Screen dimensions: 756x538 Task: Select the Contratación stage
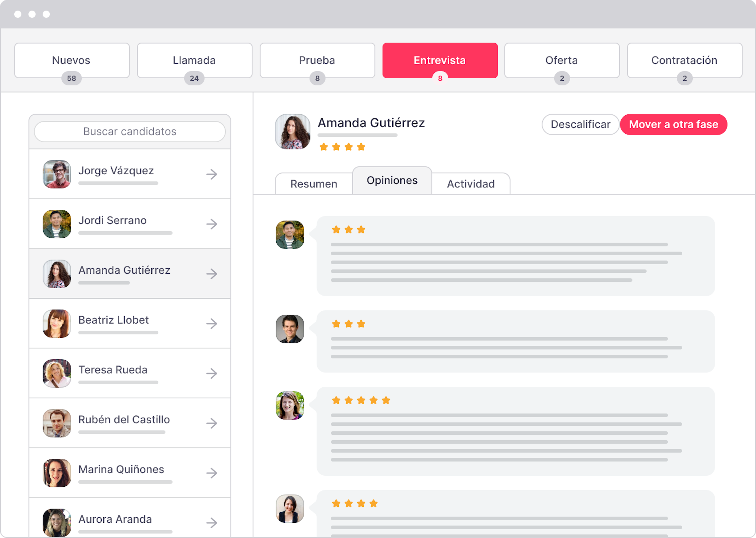[685, 60]
